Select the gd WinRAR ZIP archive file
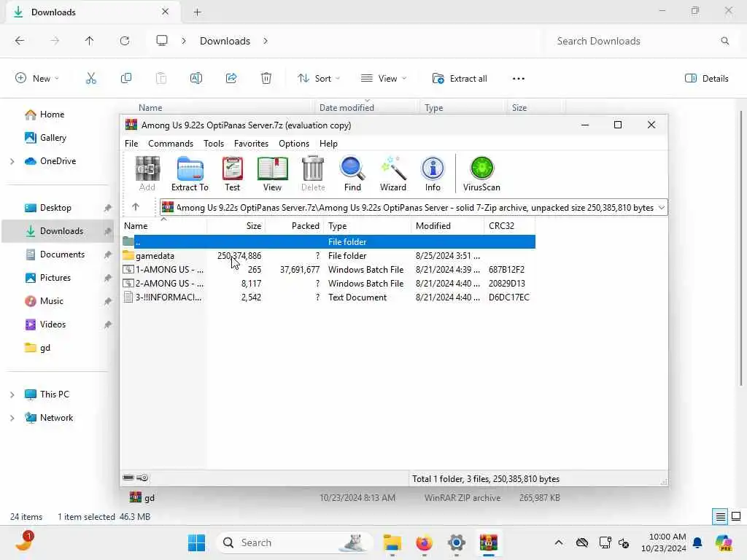Screen dimensions: 747x560 coord(344,497)
